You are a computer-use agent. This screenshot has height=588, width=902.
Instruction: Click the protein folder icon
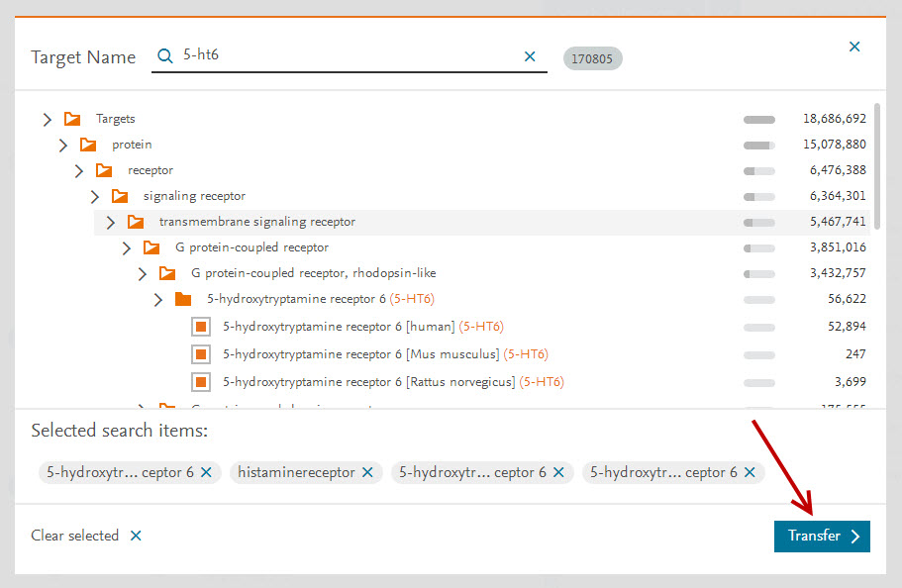[88, 145]
